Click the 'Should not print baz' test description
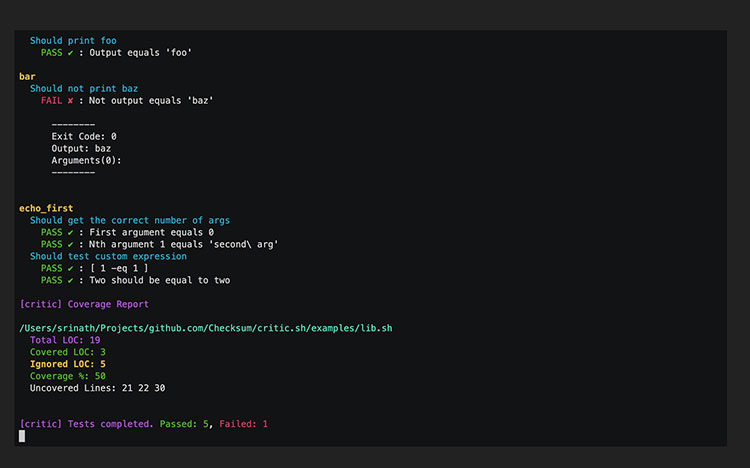 point(84,88)
